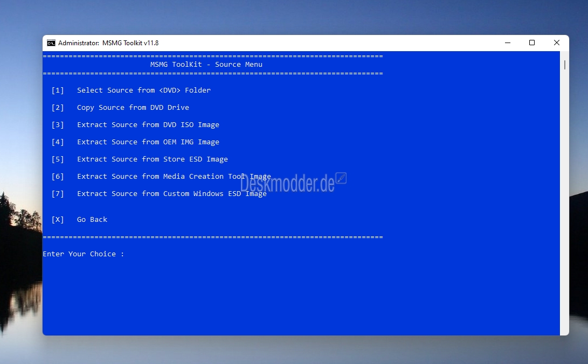Viewport: 588px width, 364px height.
Task: Click the '[2]' option number
Action: coord(57,108)
